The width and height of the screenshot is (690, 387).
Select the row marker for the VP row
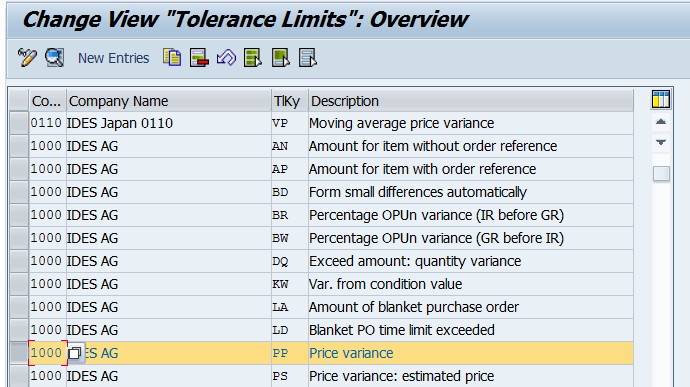[x=19, y=123]
